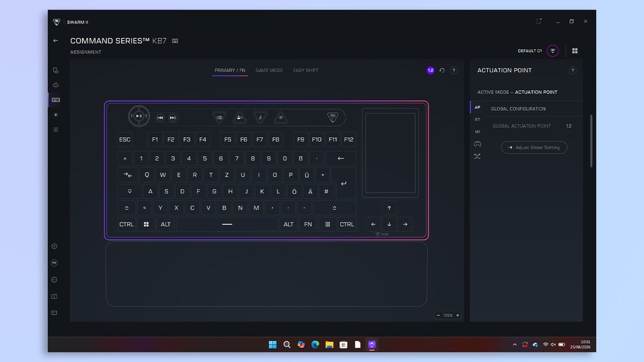
Task: Select the Tab key on the layout
Action: (128, 175)
